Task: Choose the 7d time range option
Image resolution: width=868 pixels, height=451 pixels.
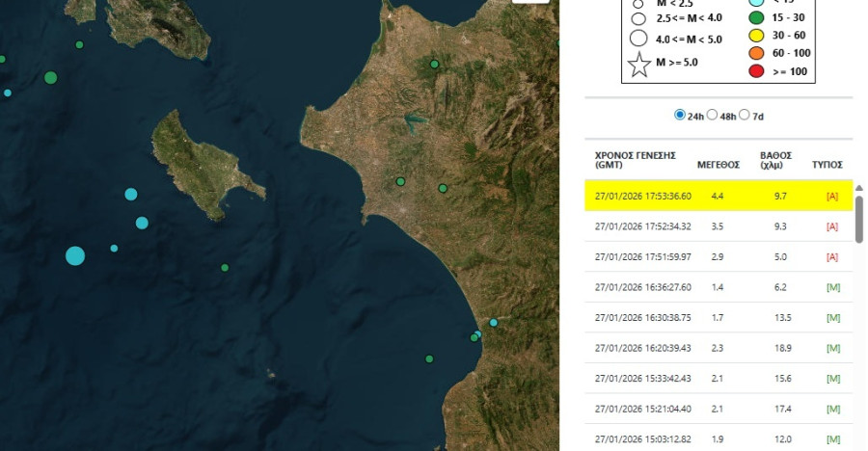Action: [744, 116]
